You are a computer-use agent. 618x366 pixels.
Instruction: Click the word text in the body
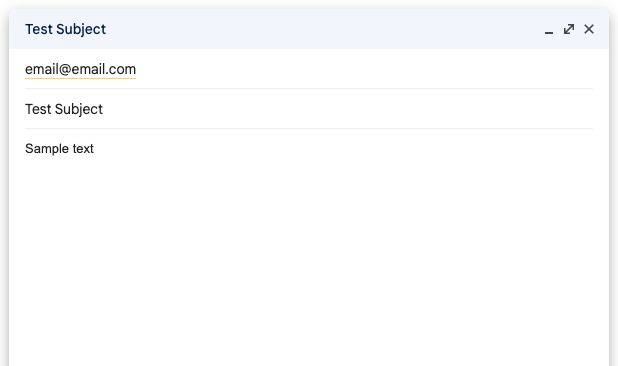click(x=83, y=149)
